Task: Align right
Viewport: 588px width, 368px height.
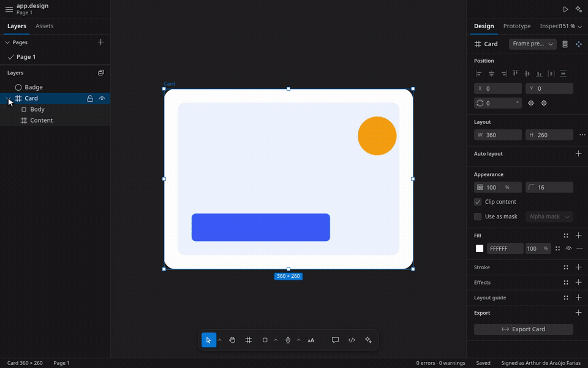Action: [x=503, y=74]
